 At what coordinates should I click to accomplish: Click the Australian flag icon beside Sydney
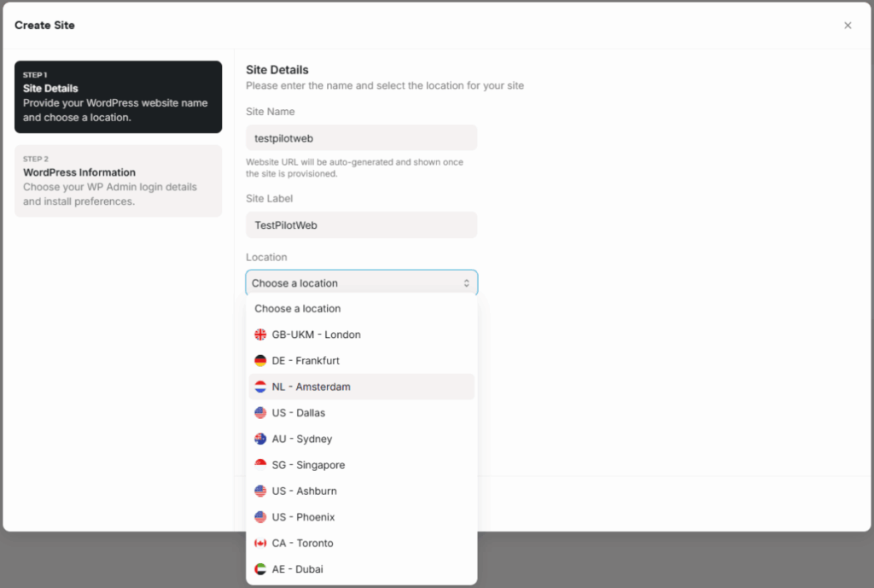(x=260, y=439)
